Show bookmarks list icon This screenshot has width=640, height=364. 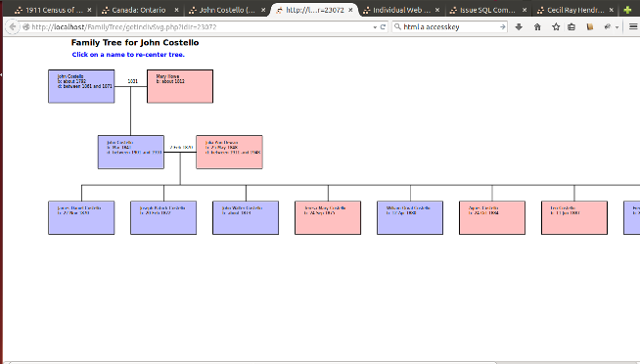pyautogui.click(x=571, y=27)
